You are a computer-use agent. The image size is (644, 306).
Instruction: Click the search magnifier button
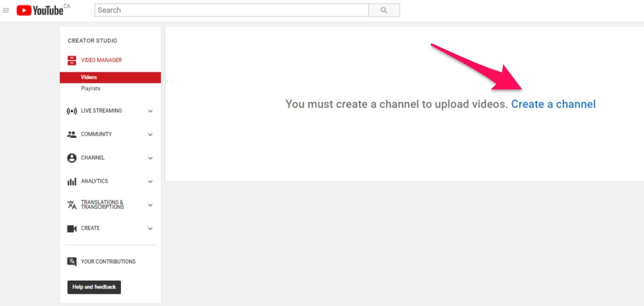[384, 10]
